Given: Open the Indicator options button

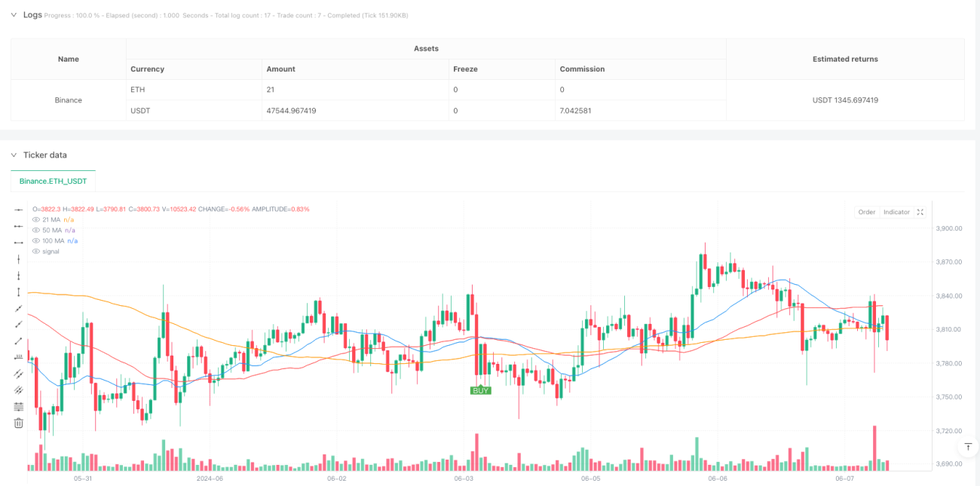Looking at the screenshot, I should (x=896, y=212).
